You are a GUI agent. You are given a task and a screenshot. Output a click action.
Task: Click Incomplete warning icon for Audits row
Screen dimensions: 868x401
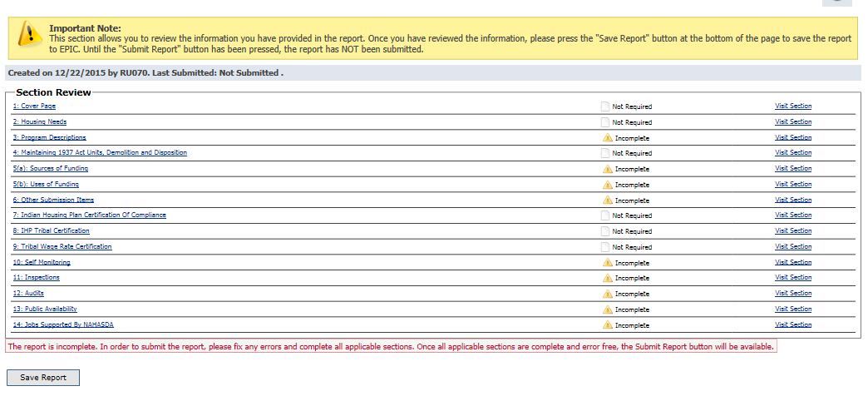pyautogui.click(x=607, y=294)
